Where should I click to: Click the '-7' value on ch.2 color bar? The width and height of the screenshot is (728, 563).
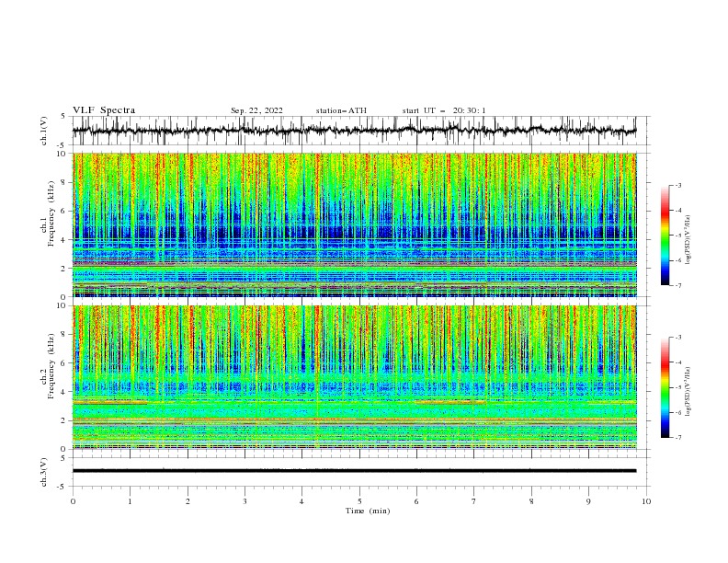(x=677, y=438)
